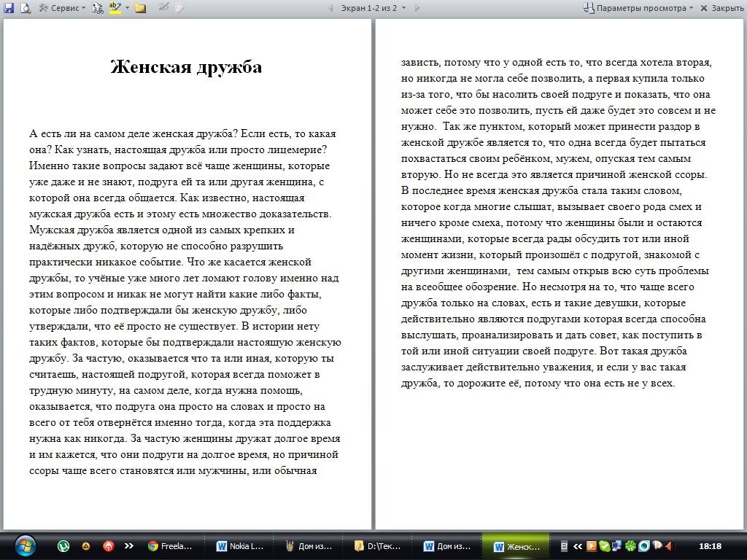The image size is (747, 560).
Task: Switch to the second Дом из... Word window
Action: pos(448,546)
